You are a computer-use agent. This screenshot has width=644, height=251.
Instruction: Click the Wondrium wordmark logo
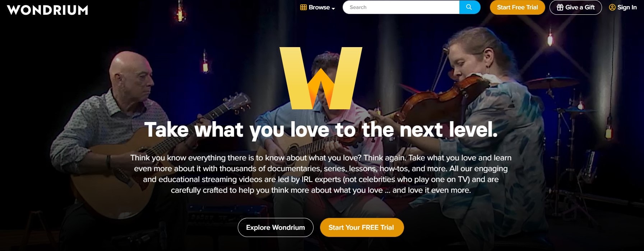point(47,10)
